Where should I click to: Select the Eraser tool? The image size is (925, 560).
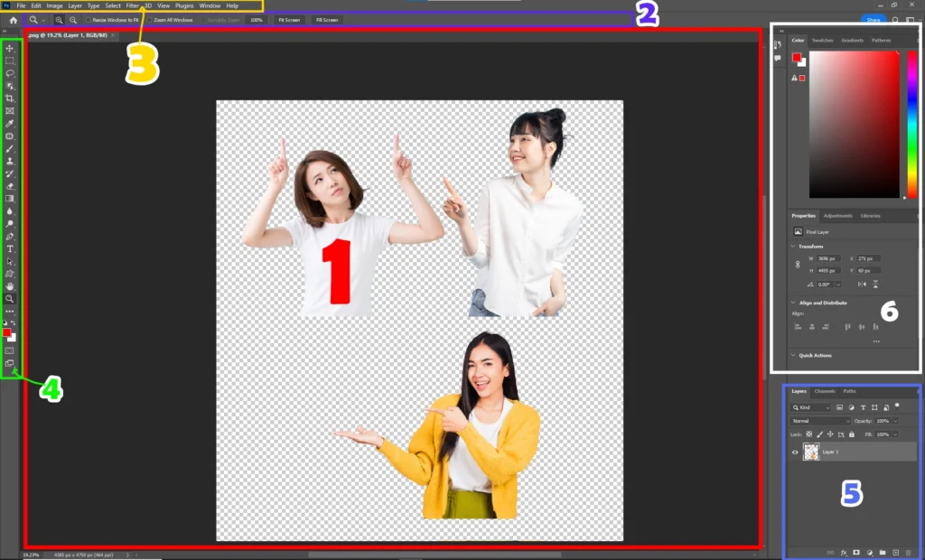(x=9, y=186)
